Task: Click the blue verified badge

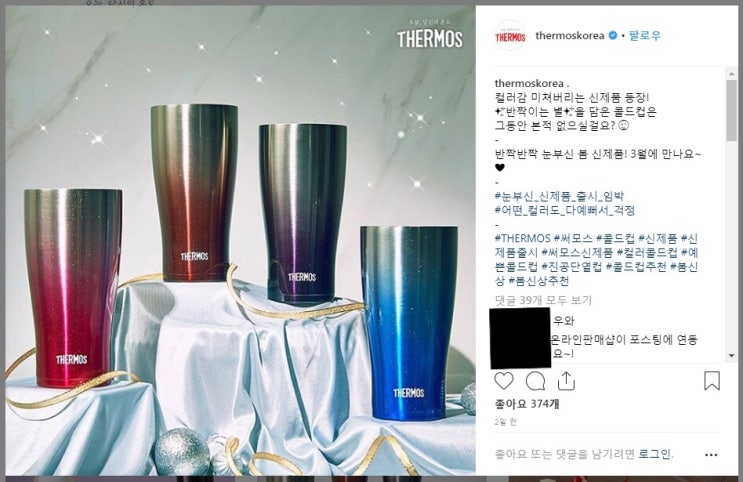Action: pyautogui.click(x=613, y=36)
